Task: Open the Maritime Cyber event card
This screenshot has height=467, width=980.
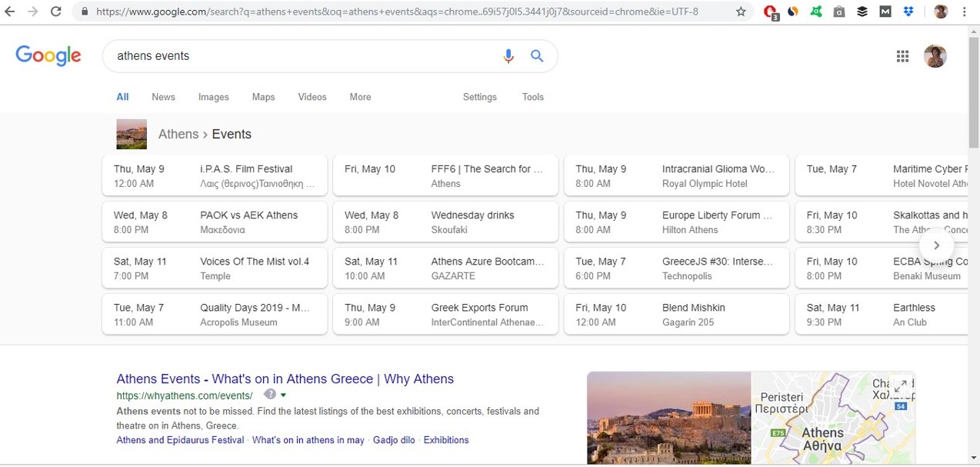Action: (x=882, y=175)
